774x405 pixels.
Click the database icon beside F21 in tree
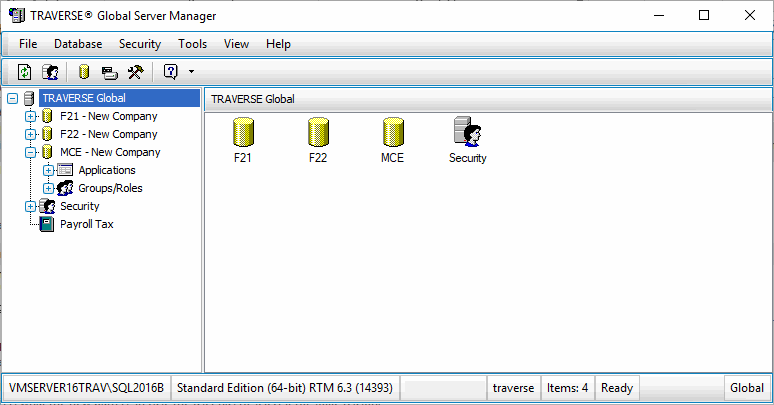tap(47, 116)
